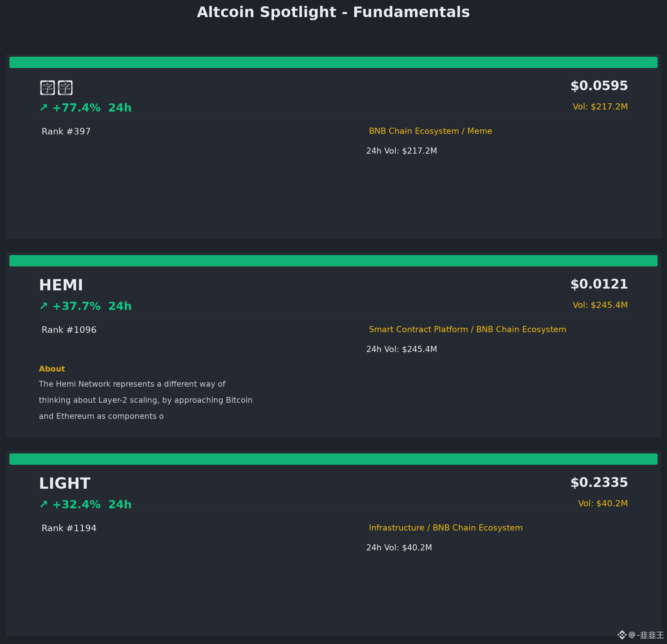Click Rank #1096 text

[69, 330]
